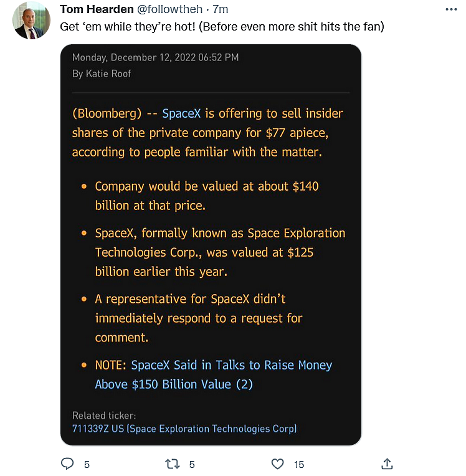
Task: Like the tweet with the heart icon
Action: click(x=278, y=464)
